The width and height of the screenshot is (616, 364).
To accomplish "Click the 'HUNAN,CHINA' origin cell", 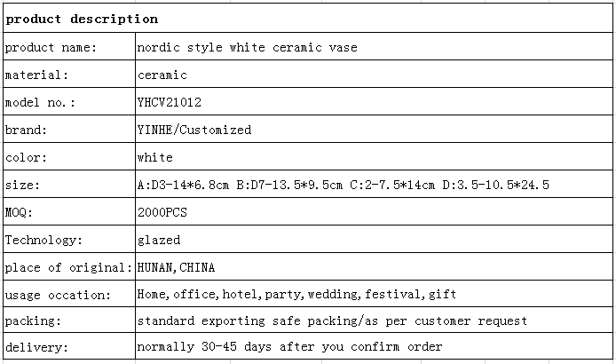I will tap(374, 266).
